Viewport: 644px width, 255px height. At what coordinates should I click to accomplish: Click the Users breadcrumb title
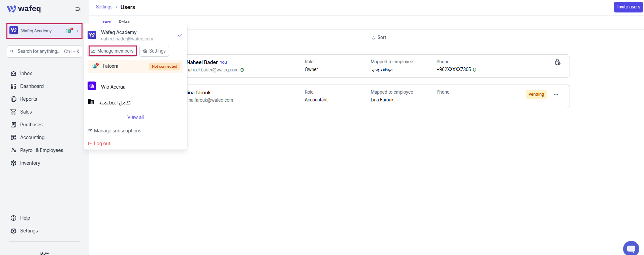pos(128,7)
